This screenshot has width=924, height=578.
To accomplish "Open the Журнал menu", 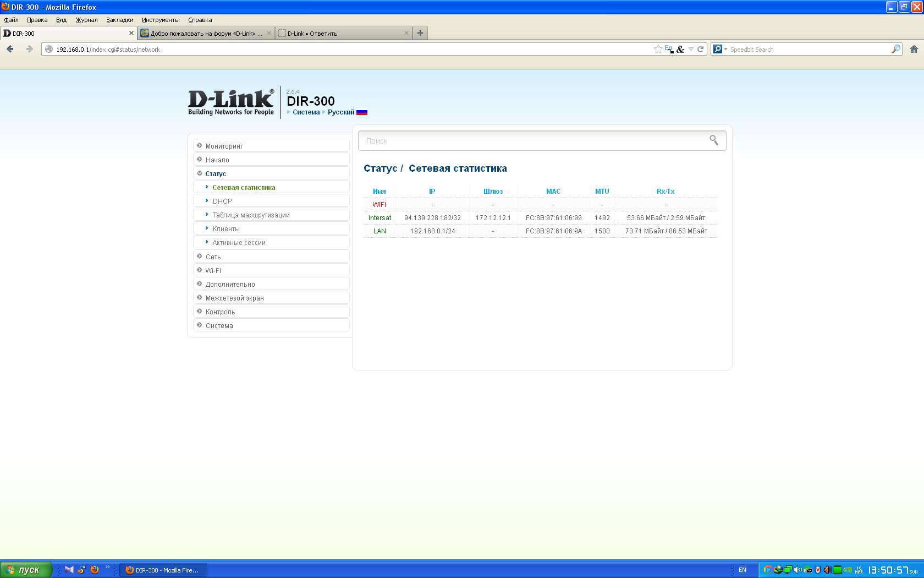I will pos(86,20).
